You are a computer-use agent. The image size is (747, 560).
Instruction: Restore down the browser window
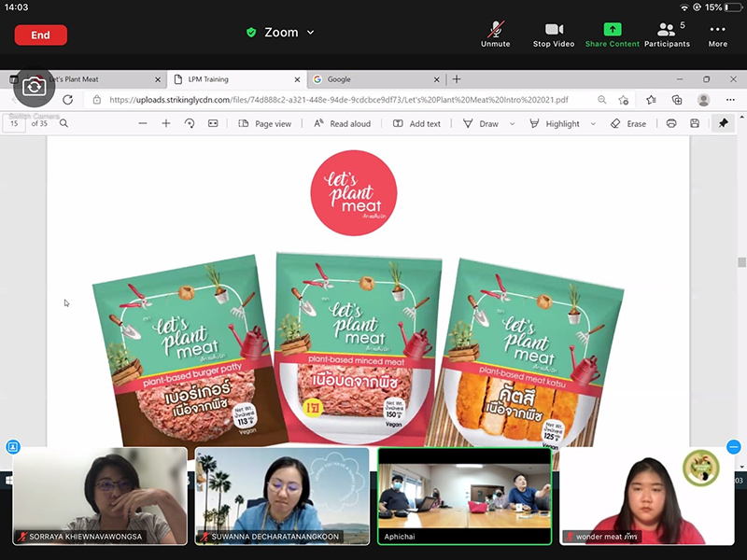[707, 79]
